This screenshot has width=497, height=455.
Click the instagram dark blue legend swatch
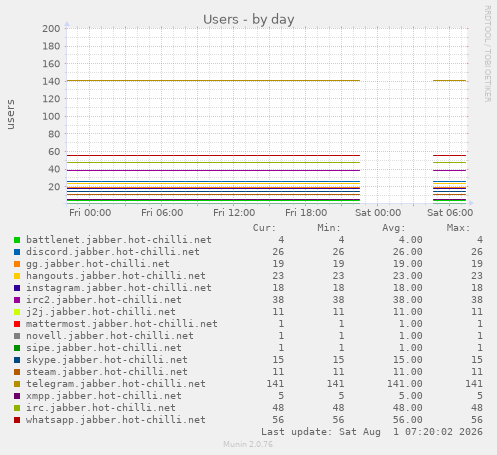click(x=17, y=288)
